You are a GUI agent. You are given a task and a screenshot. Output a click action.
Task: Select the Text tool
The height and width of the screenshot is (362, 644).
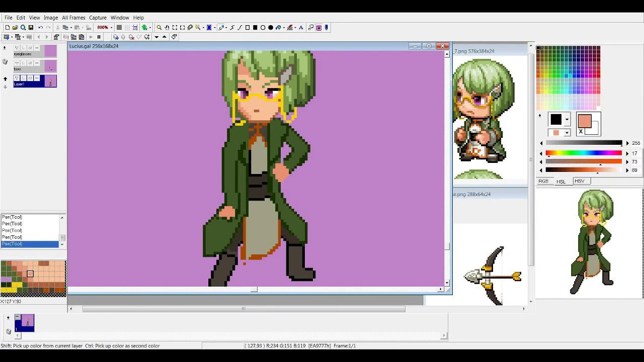point(301,28)
